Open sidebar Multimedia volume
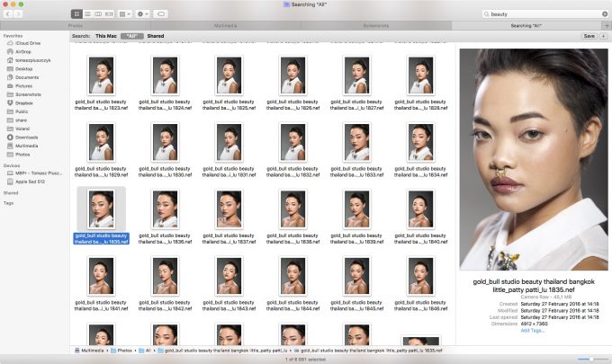Screen dimensions: 612x364 coord(26,146)
